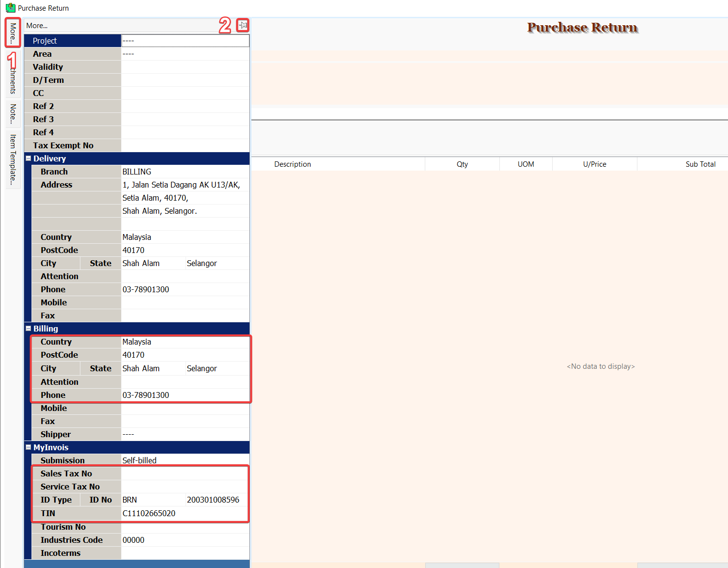Open the More... vertical side tab

point(13,33)
